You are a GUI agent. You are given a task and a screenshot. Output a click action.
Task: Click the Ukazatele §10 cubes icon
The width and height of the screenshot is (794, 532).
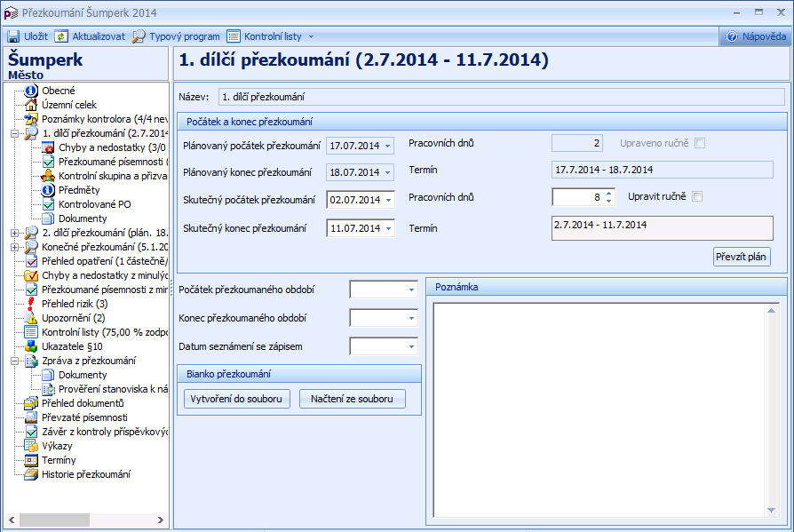click(31, 346)
